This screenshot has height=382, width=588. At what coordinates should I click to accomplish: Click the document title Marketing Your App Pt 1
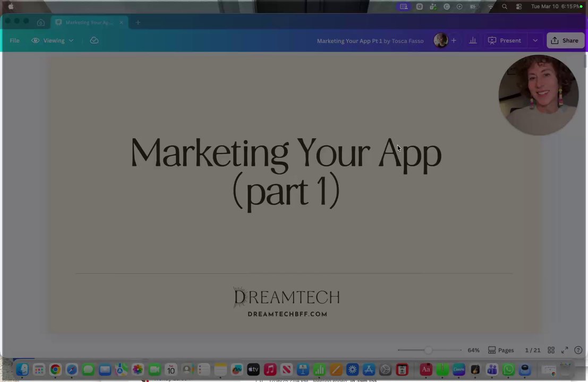pos(349,41)
